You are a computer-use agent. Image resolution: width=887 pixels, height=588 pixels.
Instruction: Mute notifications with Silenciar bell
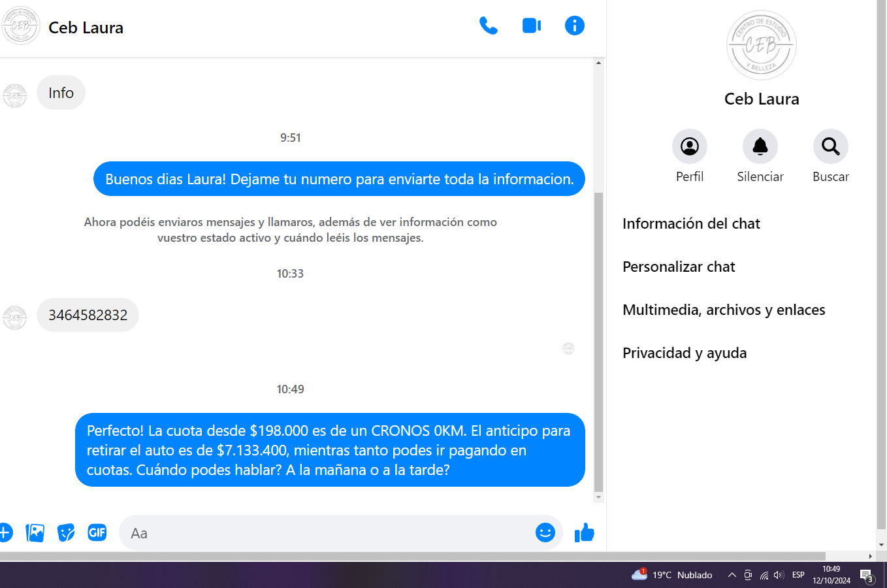[x=760, y=146]
